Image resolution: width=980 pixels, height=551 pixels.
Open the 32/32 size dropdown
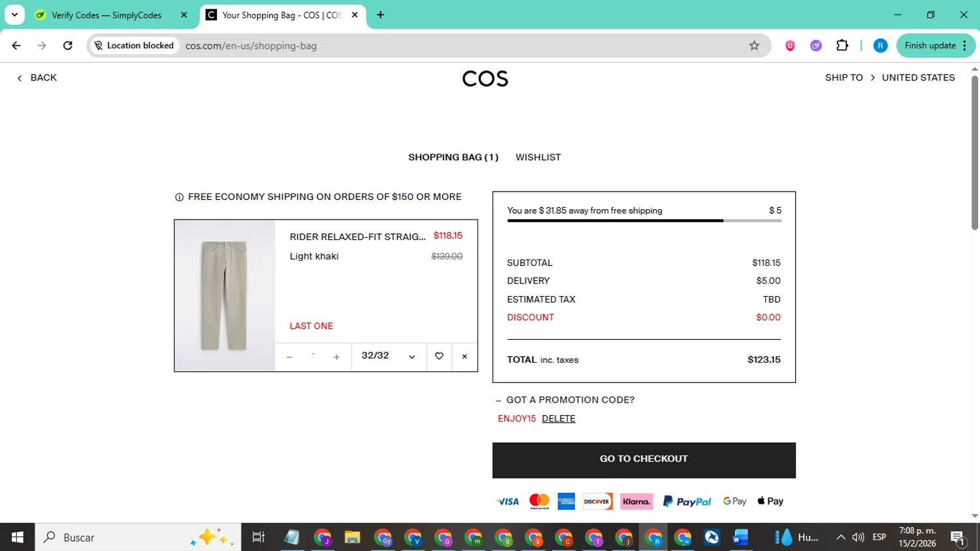coord(389,357)
